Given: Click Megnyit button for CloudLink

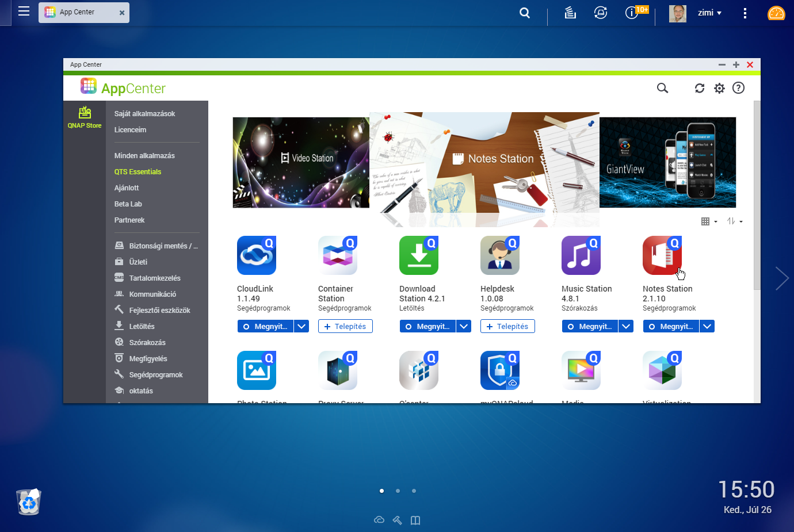Looking at the screenshot, I should [x=266, y=326].
